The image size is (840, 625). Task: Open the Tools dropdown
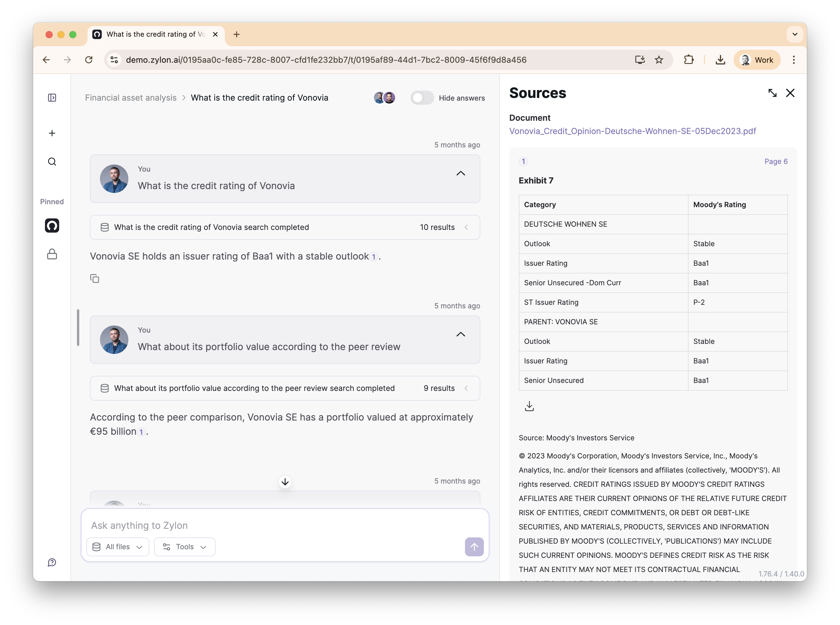[x=185, y=547]
